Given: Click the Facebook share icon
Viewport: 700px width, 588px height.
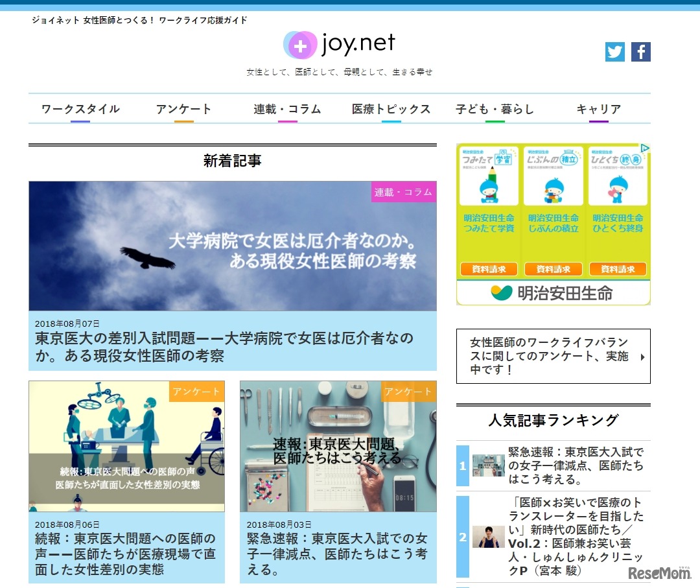Looking at the screenshot, I should pos(641,52).
